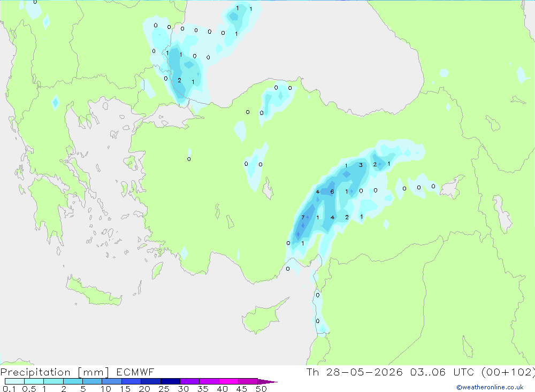Select the 25–30 mm navy legend swatch
The width and height of the screenshot is (535, 392).
coord(170,381)
